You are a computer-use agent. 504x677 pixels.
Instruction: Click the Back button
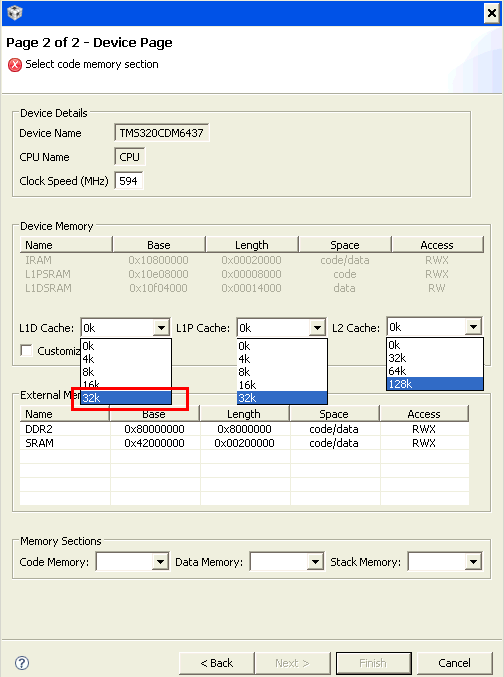(216, 663)
